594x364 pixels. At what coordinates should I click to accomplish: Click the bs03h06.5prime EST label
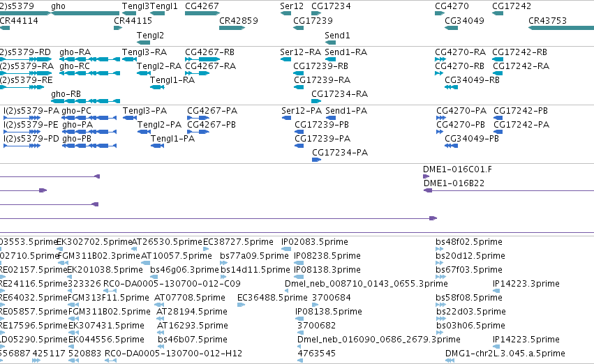[x=471, y=326]
